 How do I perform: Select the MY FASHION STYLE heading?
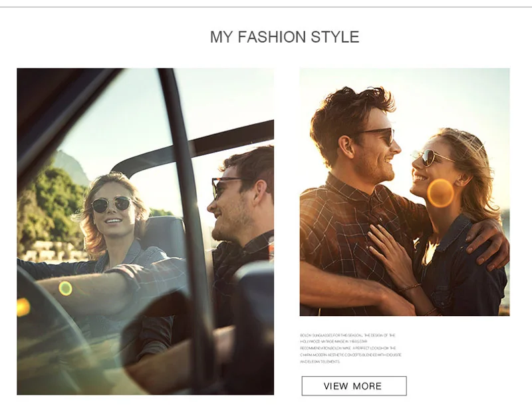285,37
